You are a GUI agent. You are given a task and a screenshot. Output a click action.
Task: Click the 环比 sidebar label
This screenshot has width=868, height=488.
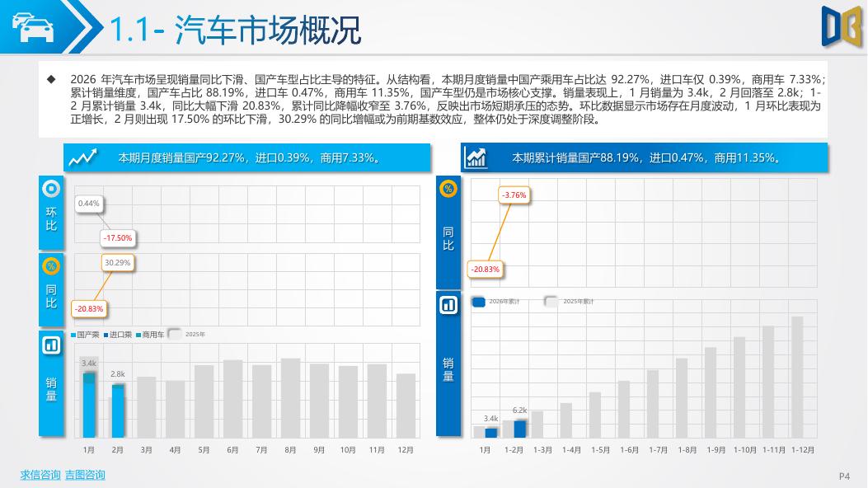51,218
